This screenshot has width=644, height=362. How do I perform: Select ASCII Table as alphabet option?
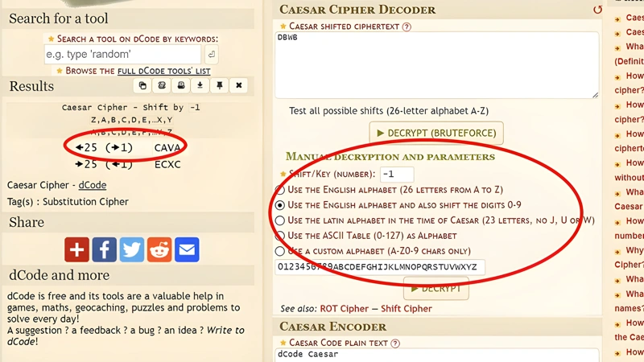point(279,236)
